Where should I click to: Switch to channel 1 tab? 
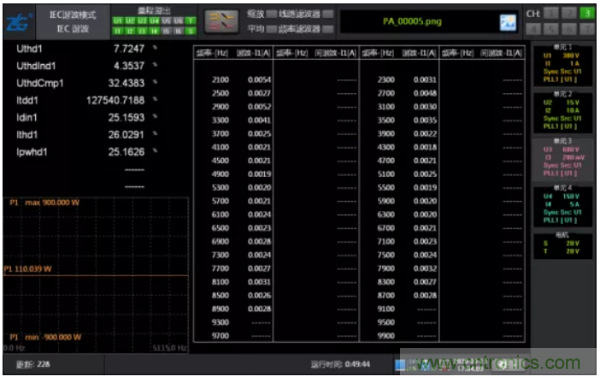[x=551, y=13]
